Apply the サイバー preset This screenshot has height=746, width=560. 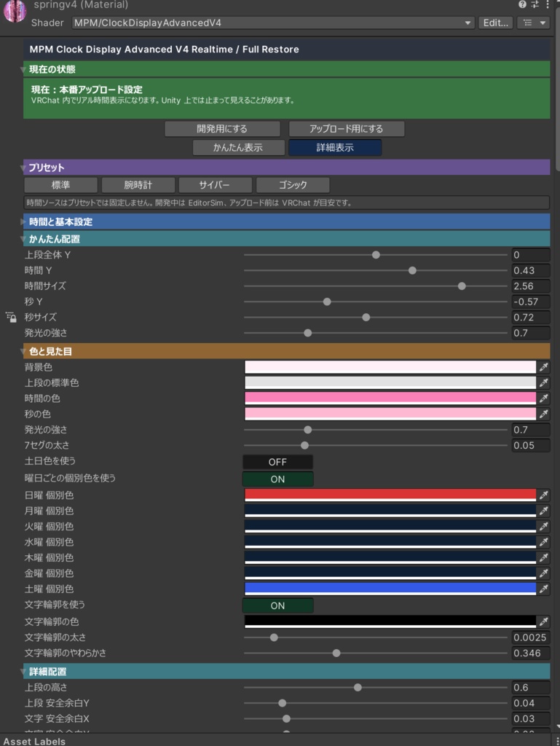pos(215,184)
